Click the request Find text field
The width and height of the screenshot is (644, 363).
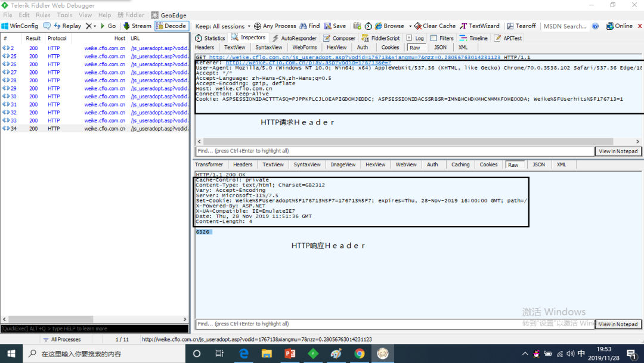click(x=395, y=151)
